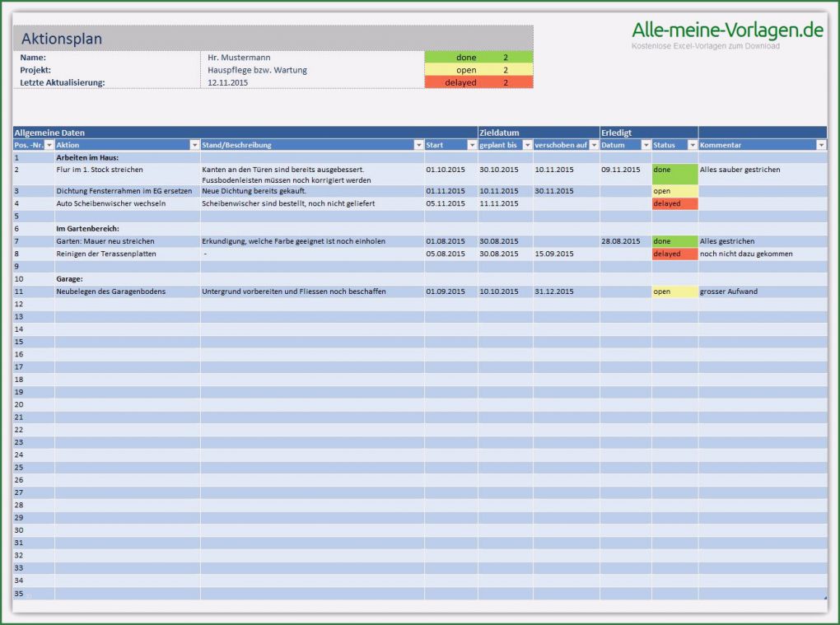Open the filter icon on the Stand/Beschreibung column
The height and width of the screenshot is (625, 840).
[x=417, y=145]
